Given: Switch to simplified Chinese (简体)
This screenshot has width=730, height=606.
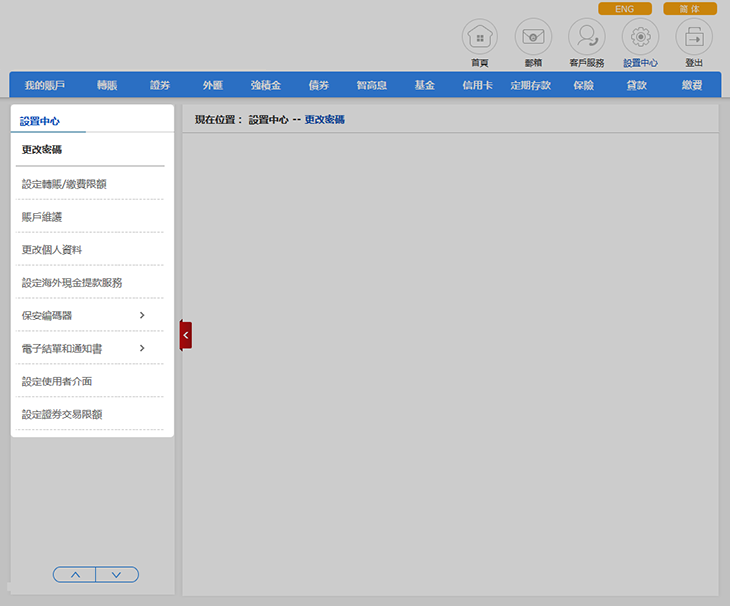Looking at the screenshot, I should (x=690, y=8).
